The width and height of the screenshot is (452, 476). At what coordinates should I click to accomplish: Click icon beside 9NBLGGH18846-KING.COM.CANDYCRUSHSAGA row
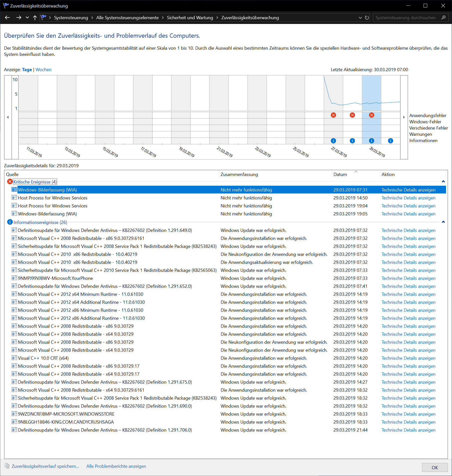pos(14,422)
